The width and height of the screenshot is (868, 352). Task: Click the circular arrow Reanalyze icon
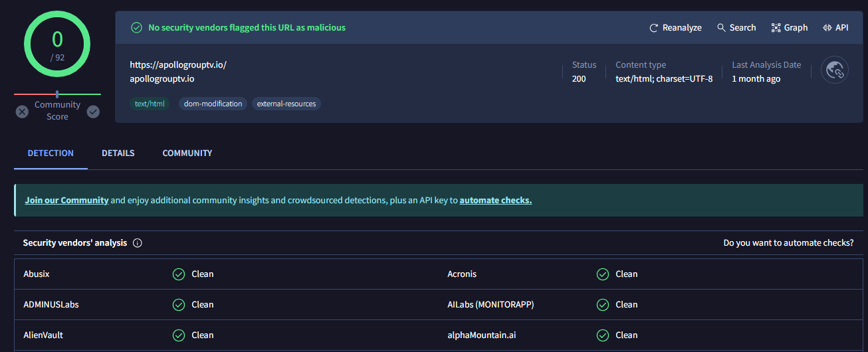[x=654, y=28]
